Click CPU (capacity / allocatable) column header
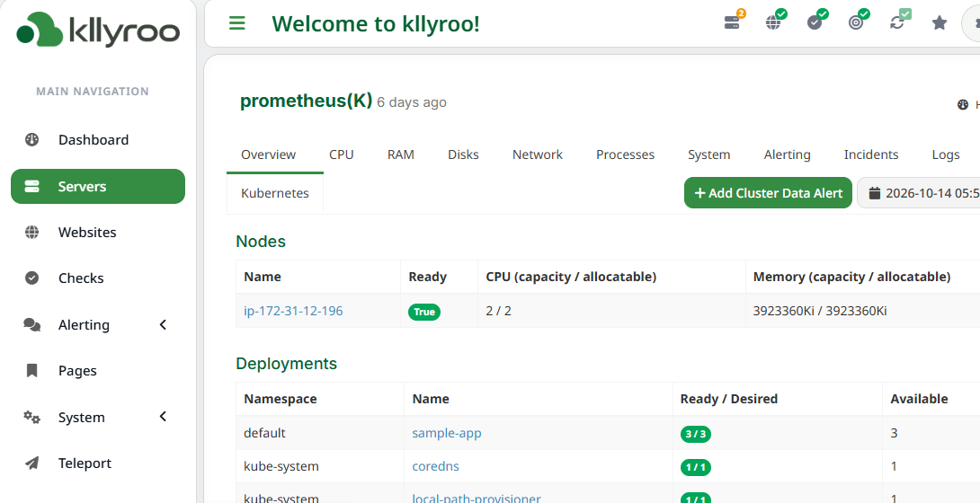Image resolution: width=980 pixels, height=503 pixels. pos(571,277)
